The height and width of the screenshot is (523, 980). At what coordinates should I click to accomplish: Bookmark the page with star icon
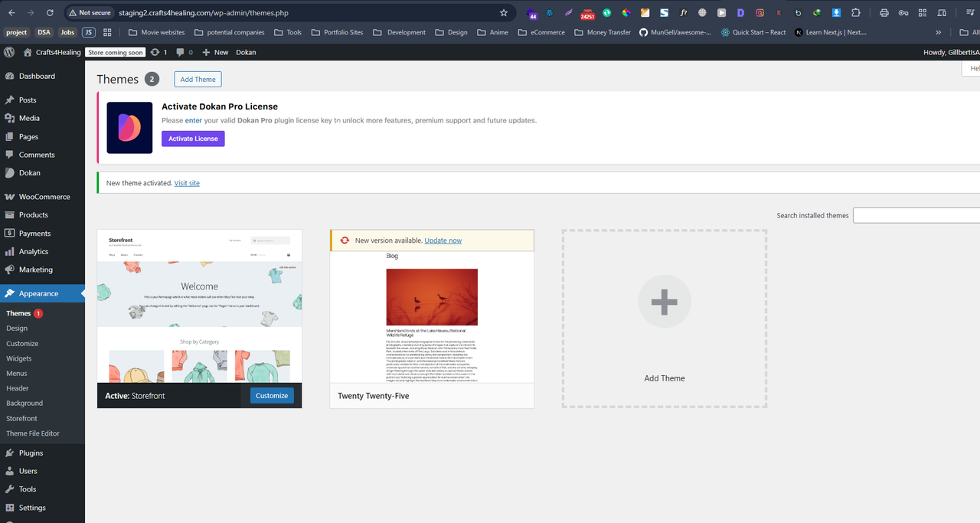pyautogui.click(x=503, y=13)
